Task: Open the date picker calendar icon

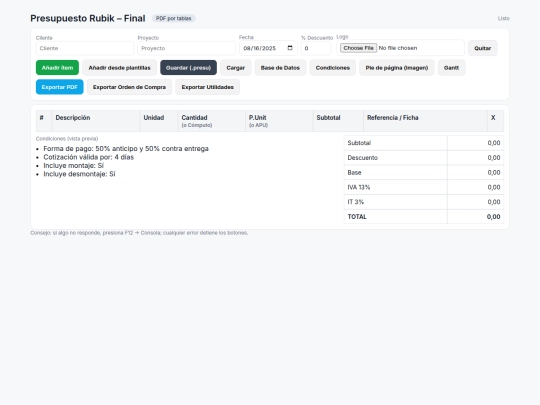Action: click(290, 48)
